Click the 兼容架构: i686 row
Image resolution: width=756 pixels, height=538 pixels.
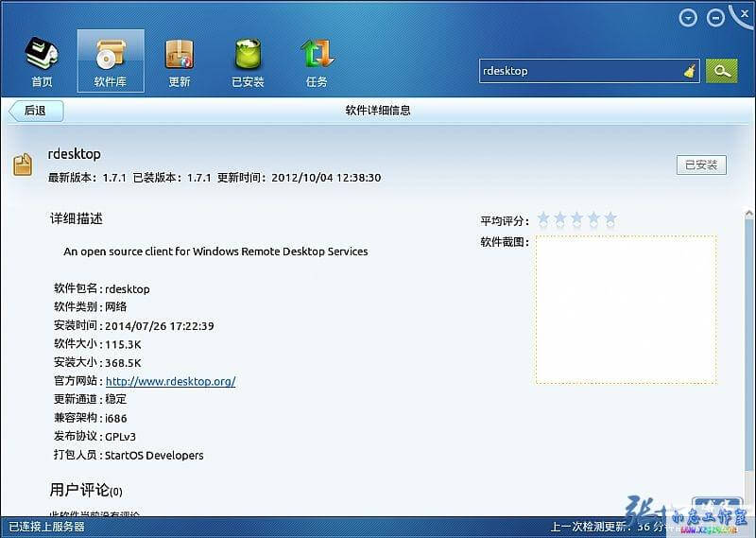(90, 418)
